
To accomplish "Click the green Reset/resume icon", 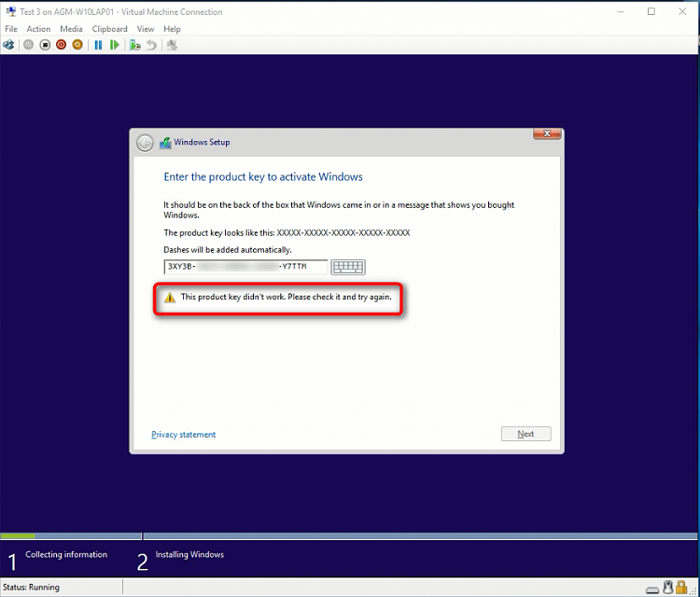I will pyautogui.click(x=115, y=45).
